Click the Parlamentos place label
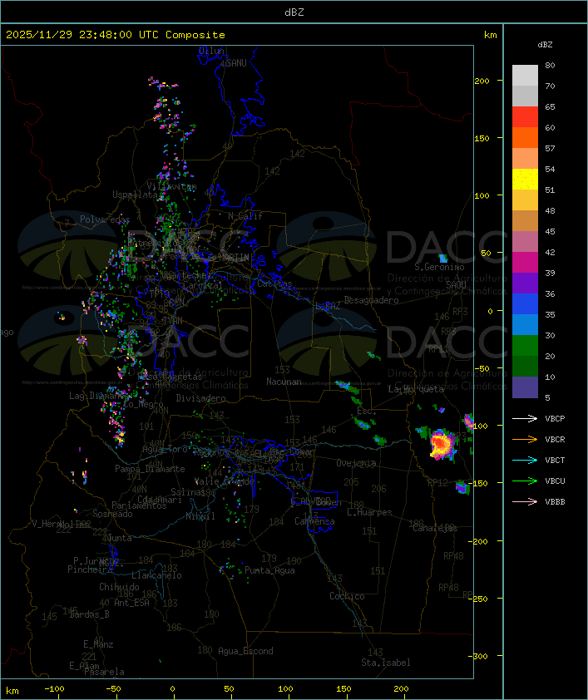 (x=139, y=505)
